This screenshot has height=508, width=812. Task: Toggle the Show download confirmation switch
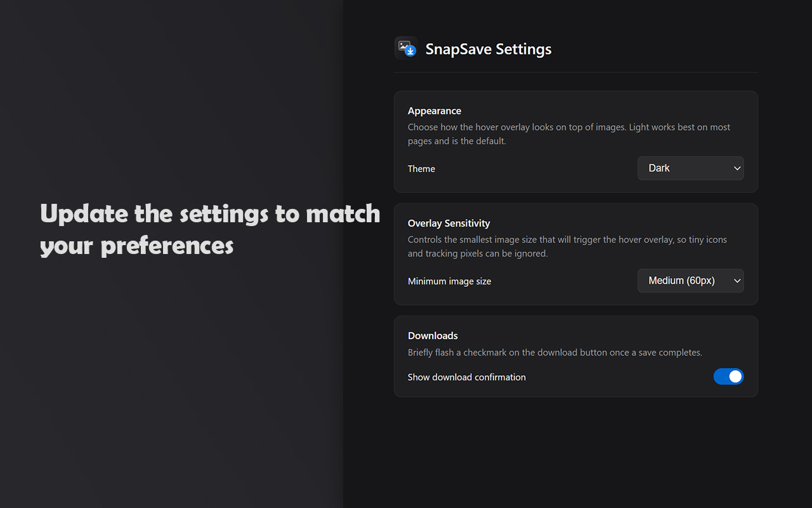[x=728, y=377]
